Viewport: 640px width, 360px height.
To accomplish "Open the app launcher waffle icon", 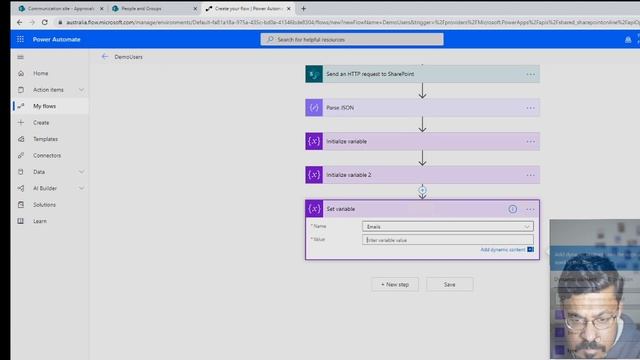I will (20, 39).
